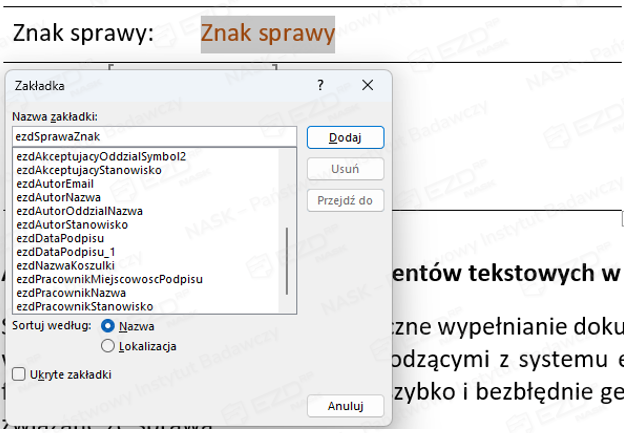Screen dimensions: 624x433
Task: Click the highlighted Znak sprawy field
Action: click(x=267, y=34)
